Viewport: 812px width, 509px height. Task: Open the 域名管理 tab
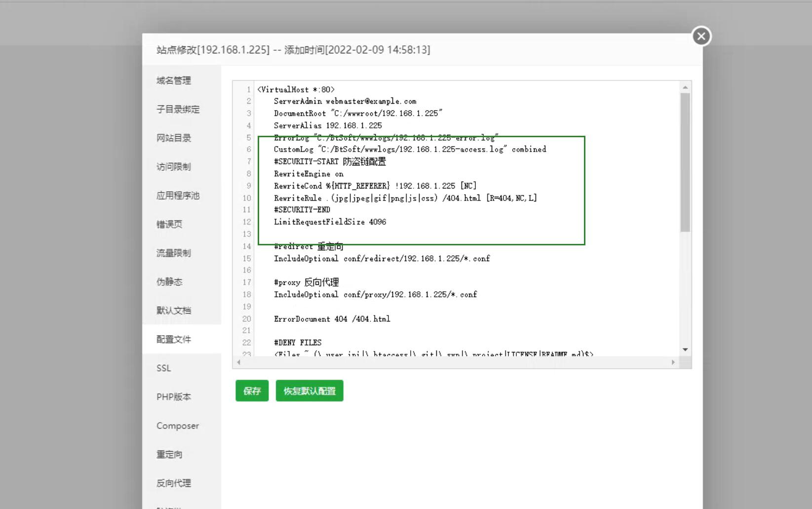(x=174, y=80)
